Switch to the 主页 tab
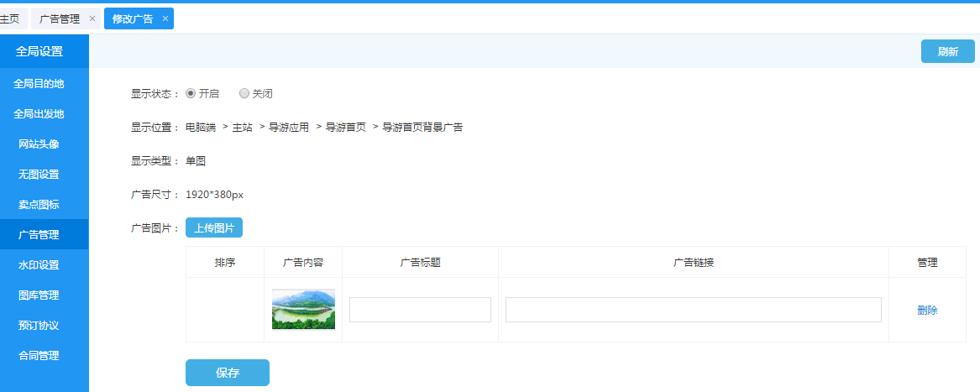Screen dimensions: 980x392 10,18
